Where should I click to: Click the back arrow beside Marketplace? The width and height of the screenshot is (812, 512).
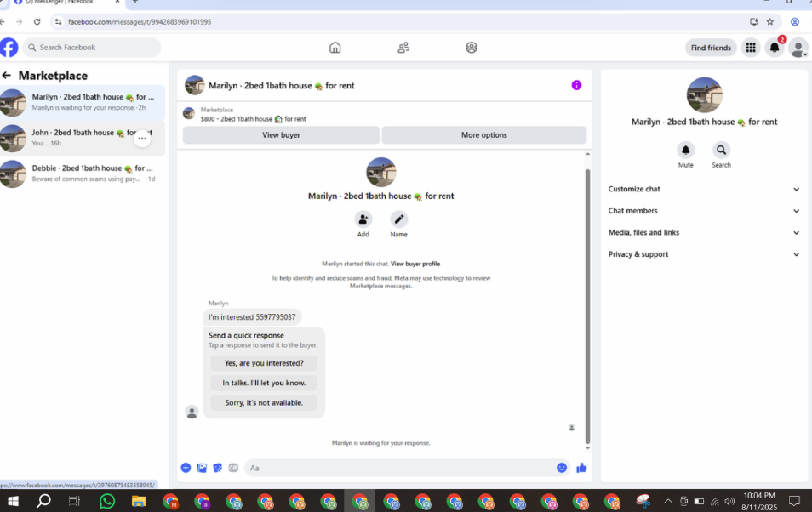click(7, 76)
